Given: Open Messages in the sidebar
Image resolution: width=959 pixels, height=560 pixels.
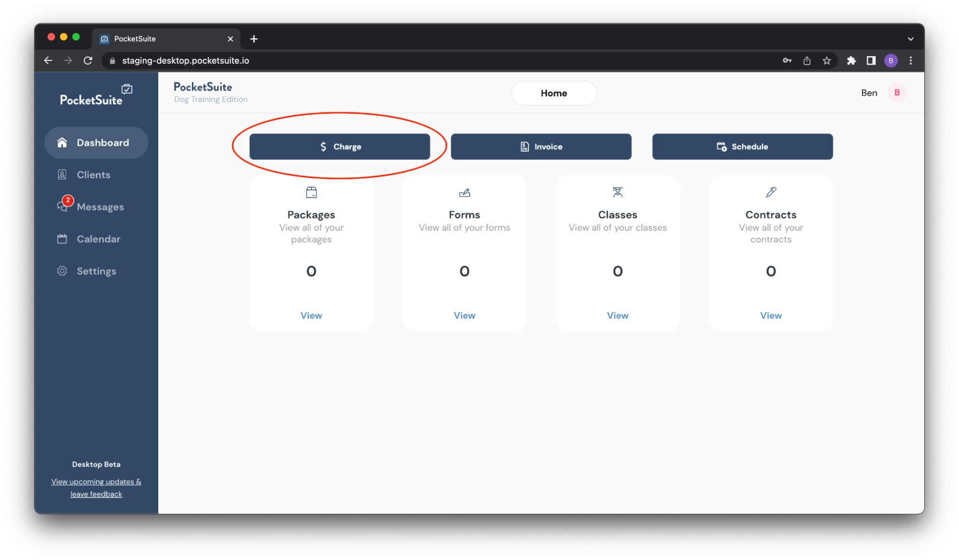Looking at the screenshot, I should 100,207.
